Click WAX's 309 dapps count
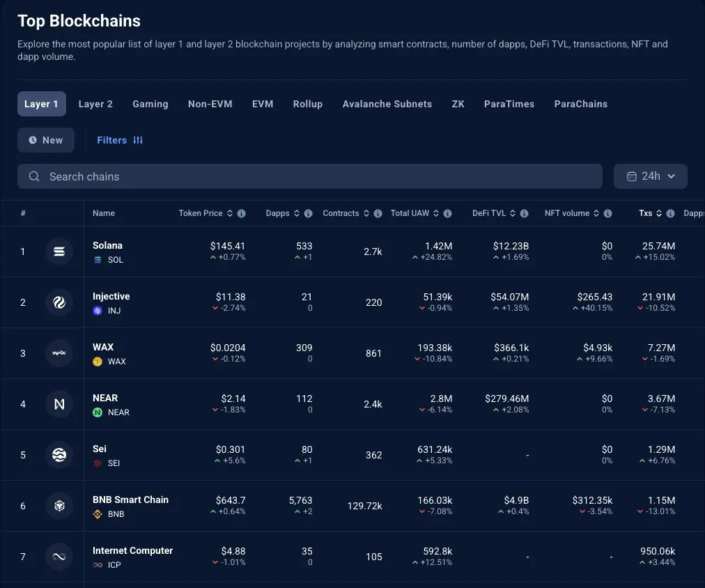This screenshot has height=588, width=705. pos(304,348)
